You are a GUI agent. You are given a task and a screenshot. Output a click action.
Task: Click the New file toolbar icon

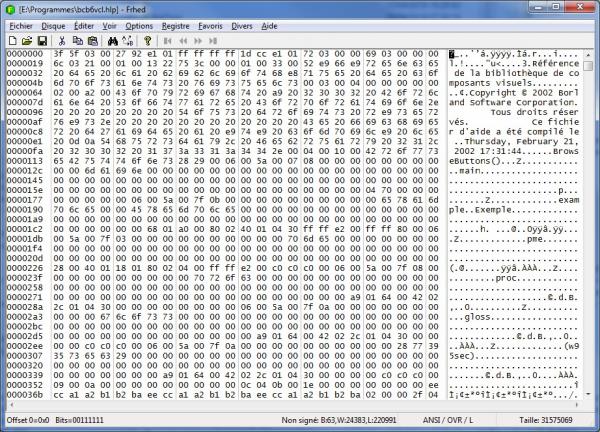[x=13, y=41]
